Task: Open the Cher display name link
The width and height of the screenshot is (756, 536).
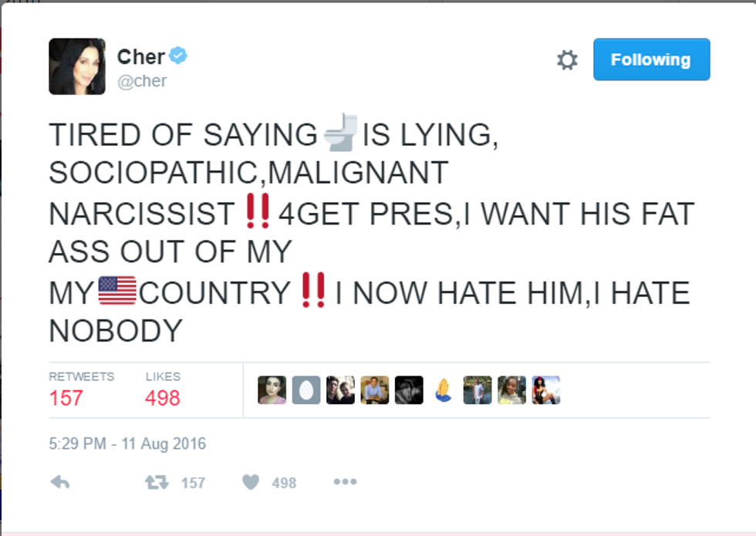Action: click(140, 56)
